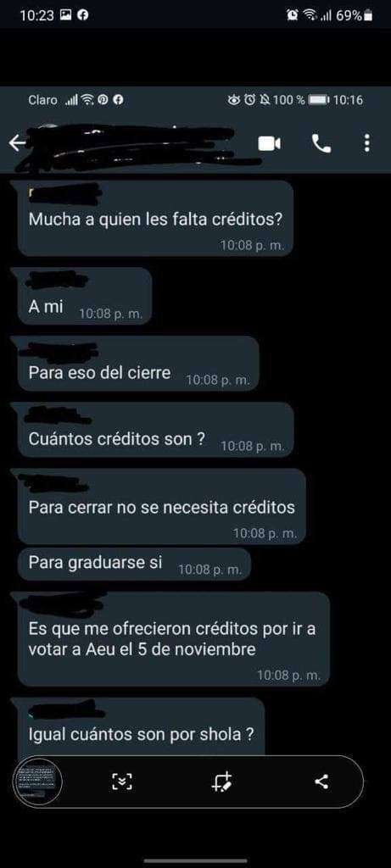Tap the Facebook icon in top status bar

coord(82,16)
